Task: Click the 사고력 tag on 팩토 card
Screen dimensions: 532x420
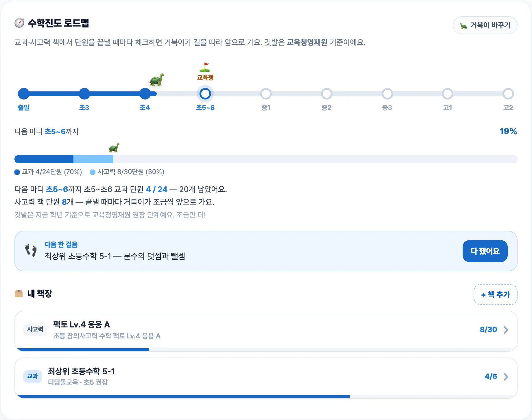Action: pyautogui.click(x=35, y=329)
